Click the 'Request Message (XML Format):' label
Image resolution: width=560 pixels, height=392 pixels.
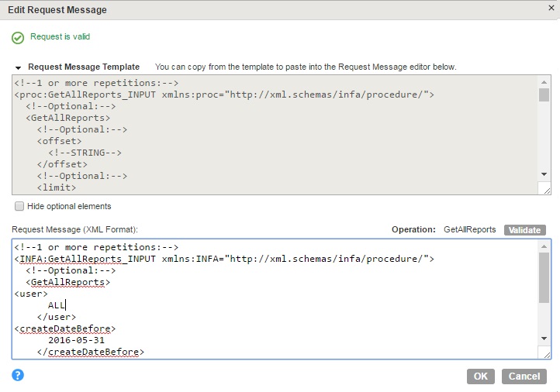point(74,230)
